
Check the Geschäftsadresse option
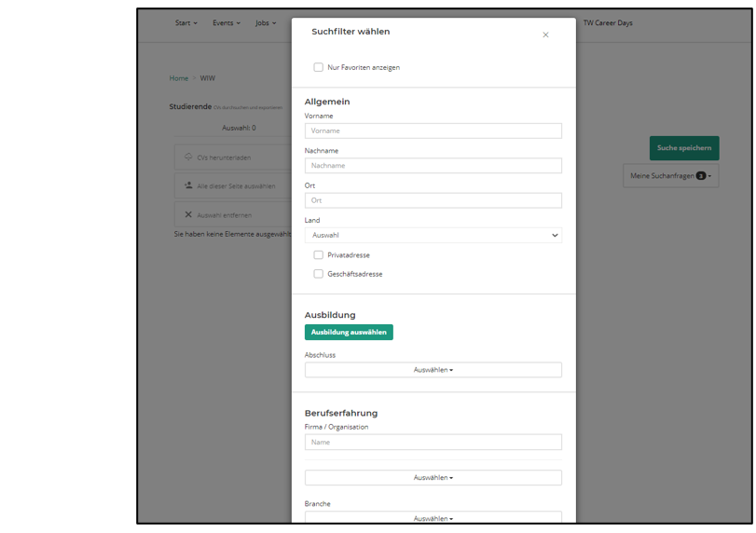[318, 274]
